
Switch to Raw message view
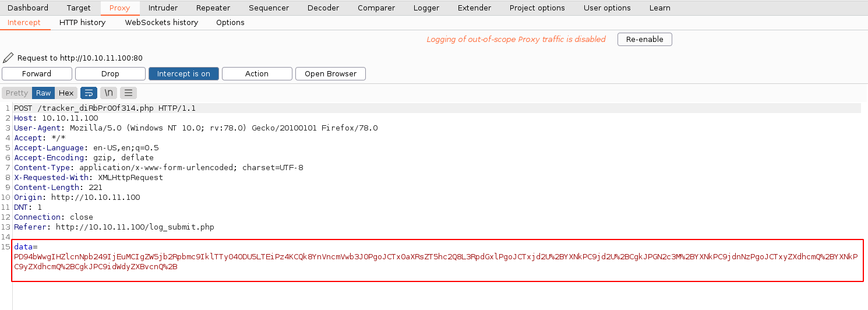coord(43,93)
